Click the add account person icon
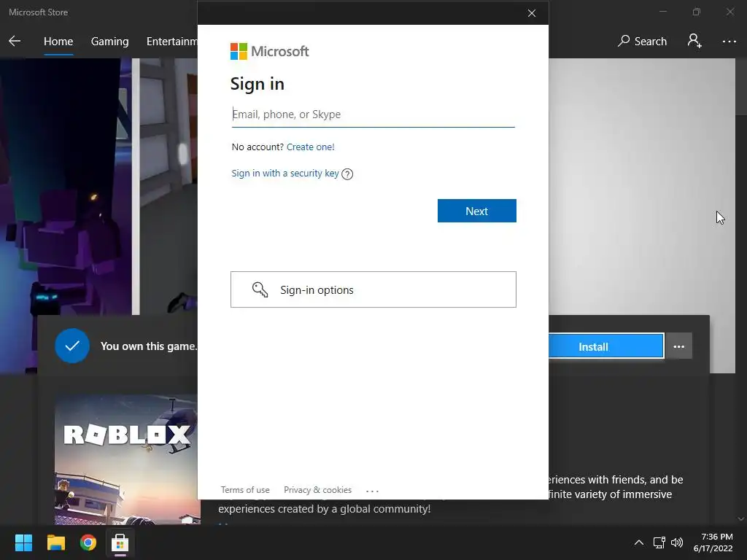The height and width of the screenshot is (560, 747). (x=694, y=41)
